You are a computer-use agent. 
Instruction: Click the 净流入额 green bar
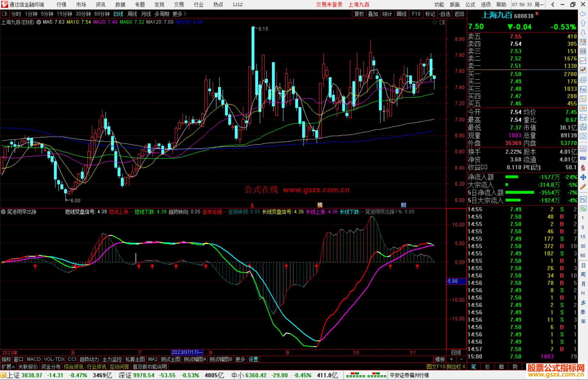[512, 177]
